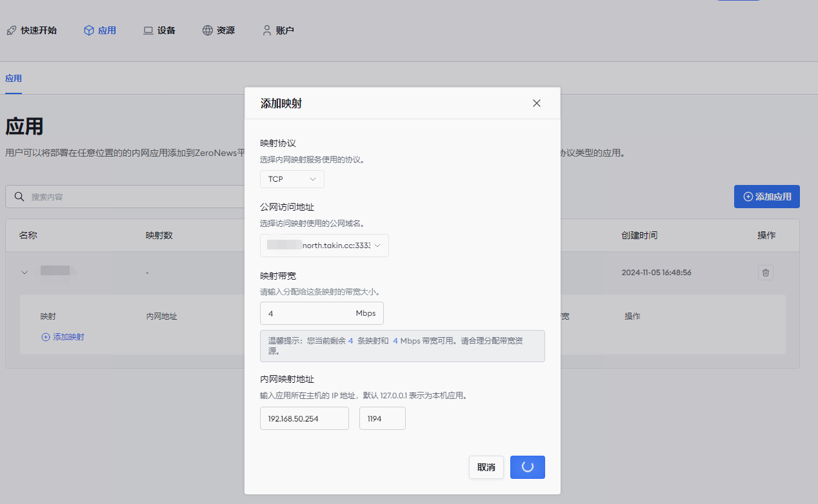818x504 pixels.
Task: Select the 应用 sub-tab under the navigation
Action: (14, 79)
